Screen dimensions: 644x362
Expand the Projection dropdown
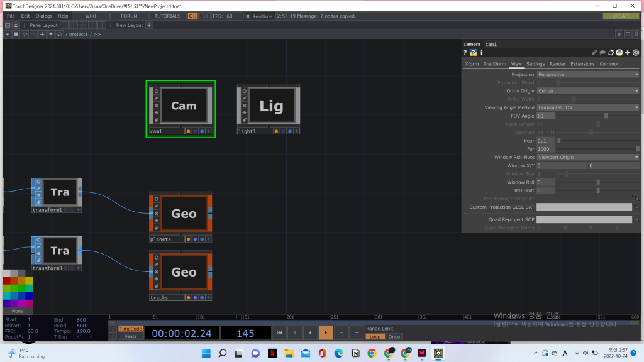587,74
